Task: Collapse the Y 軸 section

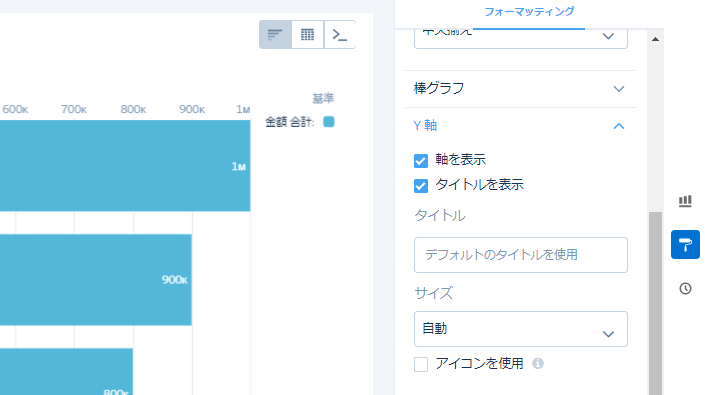Action: pyautogui.click(x=520, y=126)
